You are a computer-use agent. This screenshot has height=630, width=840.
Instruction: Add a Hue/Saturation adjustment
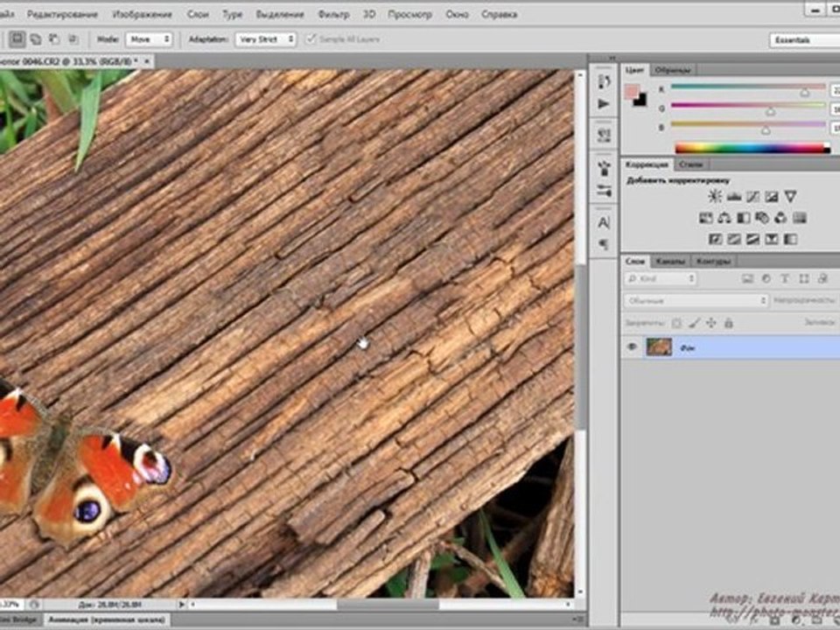[705, 218]
